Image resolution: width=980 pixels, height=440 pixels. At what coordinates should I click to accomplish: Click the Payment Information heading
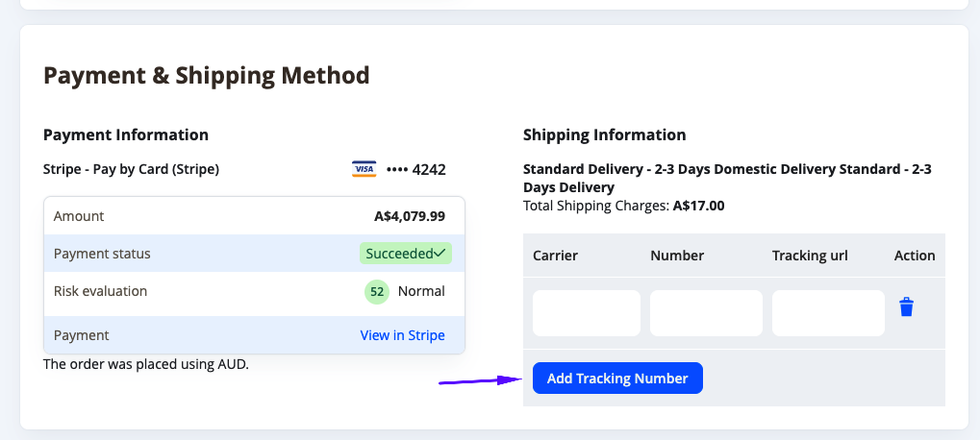(126, 134)
